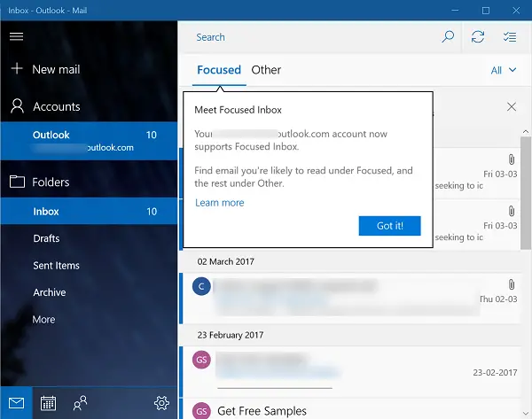Click into the Search field

click(319, 37)
